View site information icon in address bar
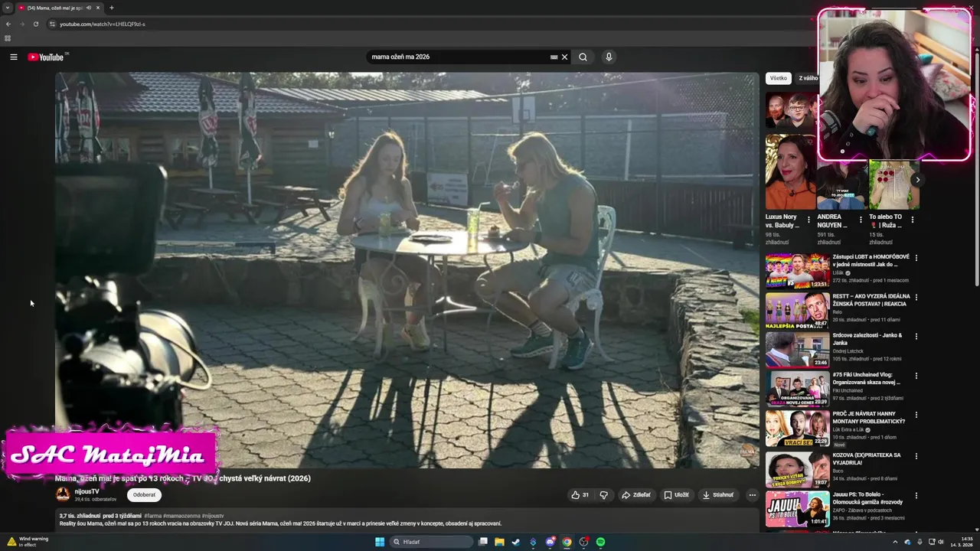This screenshot has width=980, height=551. pyautogui.click(x=52, y=24)
